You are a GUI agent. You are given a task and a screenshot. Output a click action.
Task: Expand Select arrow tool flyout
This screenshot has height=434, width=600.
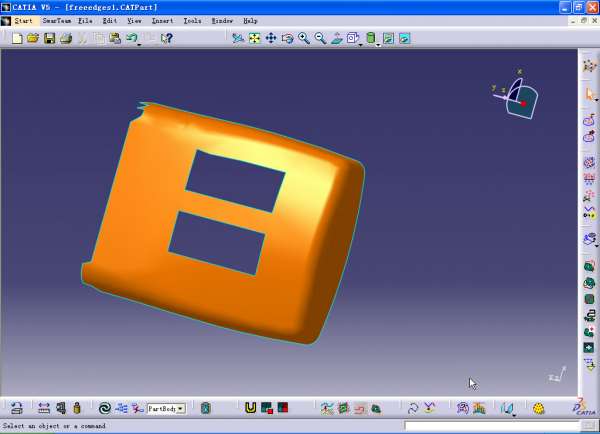[x=596, y=100]
